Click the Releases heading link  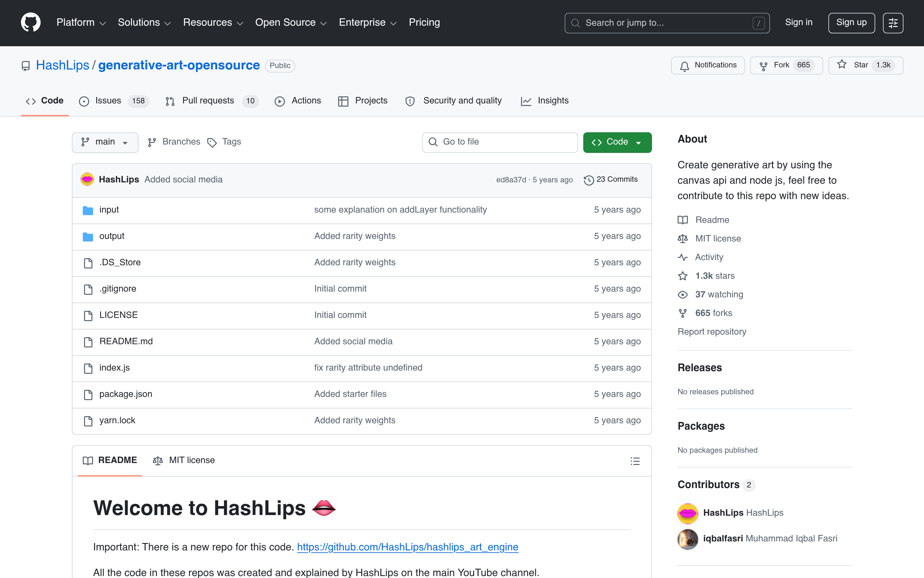point(699,368)
